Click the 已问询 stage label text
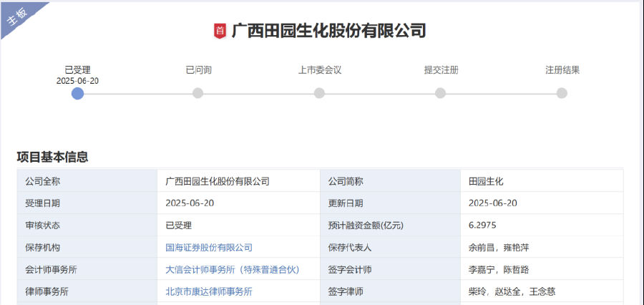Screen dimensions: 644x305 [x=199, y=70]
